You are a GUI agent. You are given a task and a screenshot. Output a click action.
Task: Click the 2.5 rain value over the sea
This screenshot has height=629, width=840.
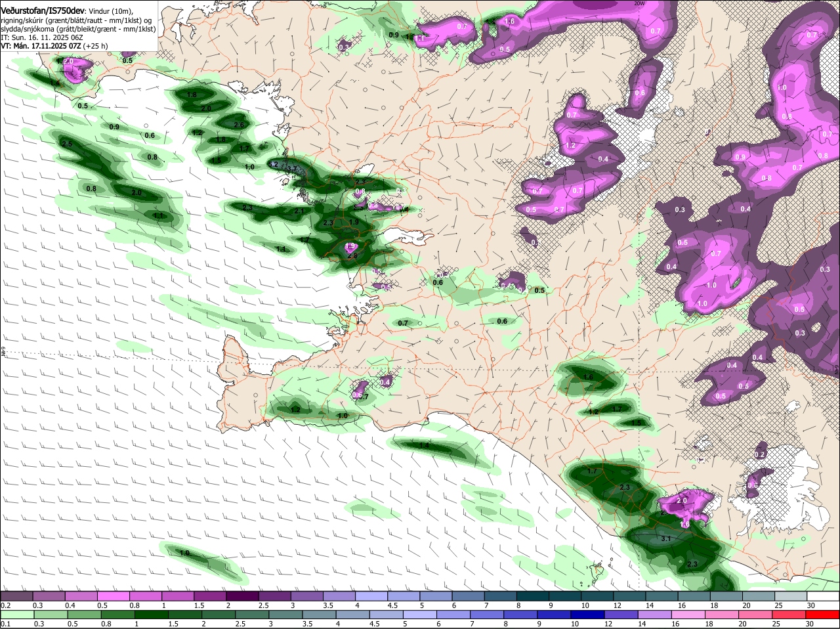tap(67, 143)
